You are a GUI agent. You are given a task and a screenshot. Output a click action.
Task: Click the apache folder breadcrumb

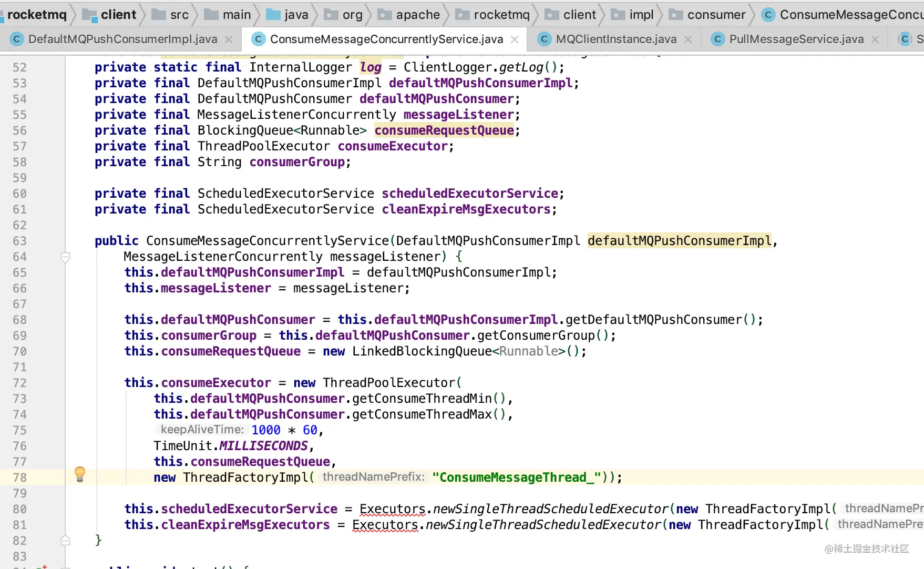pos(409,15)
